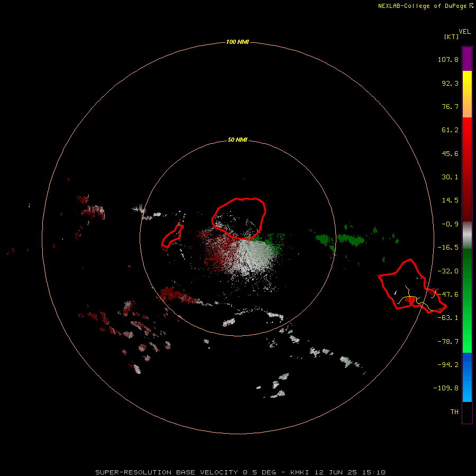The height and width of the screenshot is (476, 476).
Task: Click the 107.8 legend value
Action: point(448,59)
